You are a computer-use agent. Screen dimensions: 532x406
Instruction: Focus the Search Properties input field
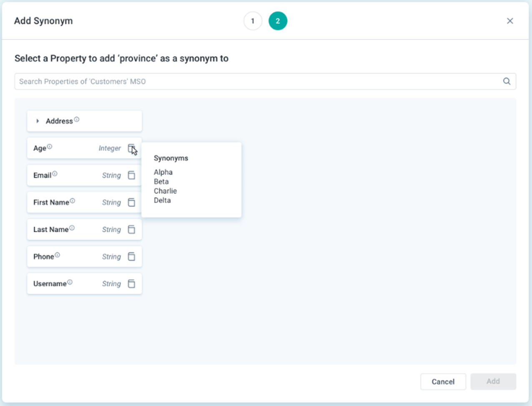tap(258, 81)
